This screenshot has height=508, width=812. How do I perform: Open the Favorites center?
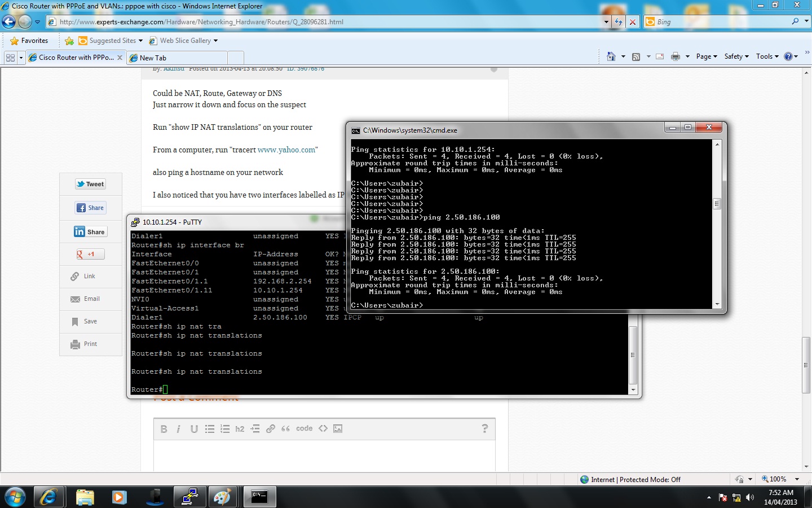pyautogui.click(x=29, y=41)
